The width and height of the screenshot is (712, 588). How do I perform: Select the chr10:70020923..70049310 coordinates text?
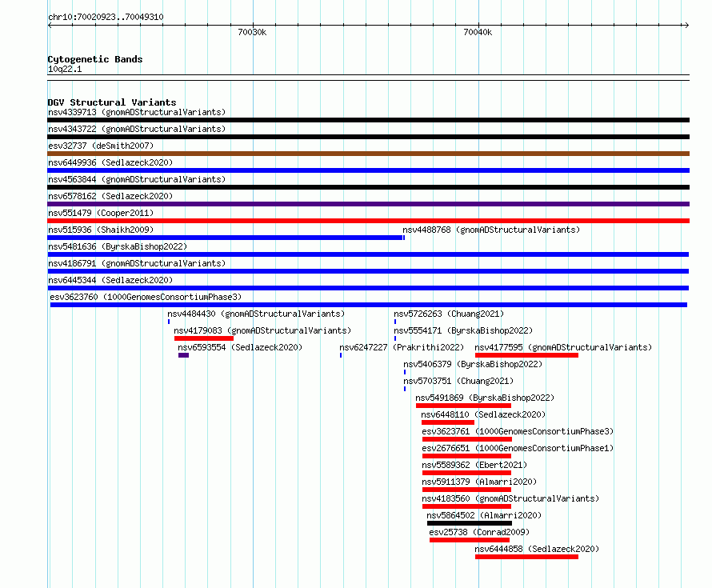106,17
